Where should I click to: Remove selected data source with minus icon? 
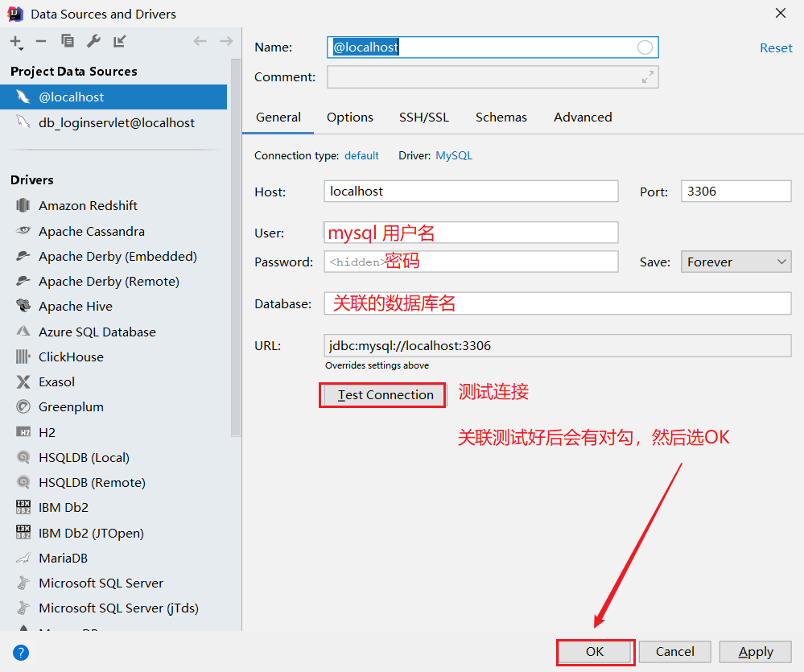[41, 41]
